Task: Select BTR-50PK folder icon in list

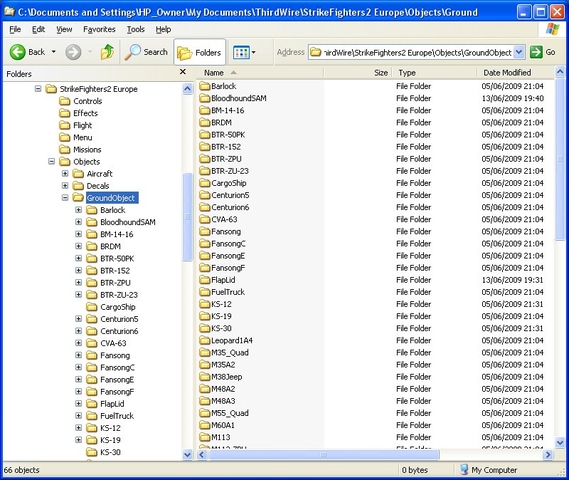Action: 205,135
